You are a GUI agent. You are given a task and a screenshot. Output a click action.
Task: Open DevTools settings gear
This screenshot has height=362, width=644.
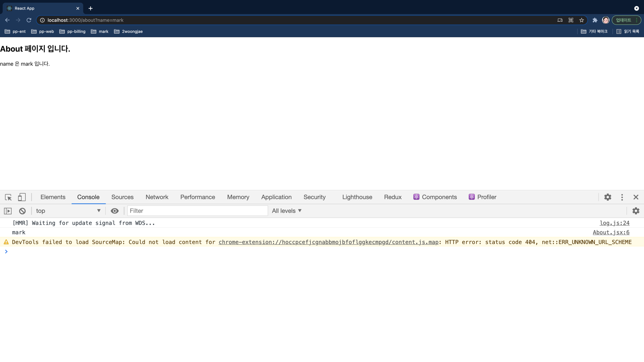(x=608, y=197)
